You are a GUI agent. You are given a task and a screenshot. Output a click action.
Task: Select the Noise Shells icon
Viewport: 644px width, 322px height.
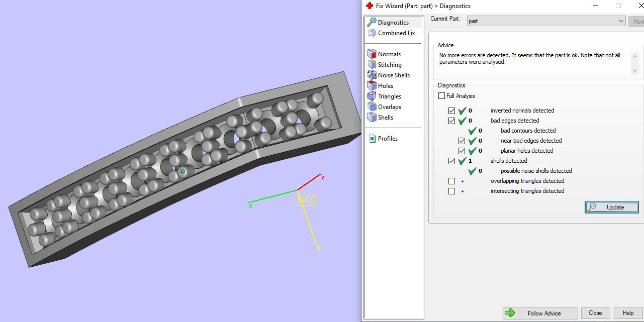pyautogui.click(x=372, y=75)
